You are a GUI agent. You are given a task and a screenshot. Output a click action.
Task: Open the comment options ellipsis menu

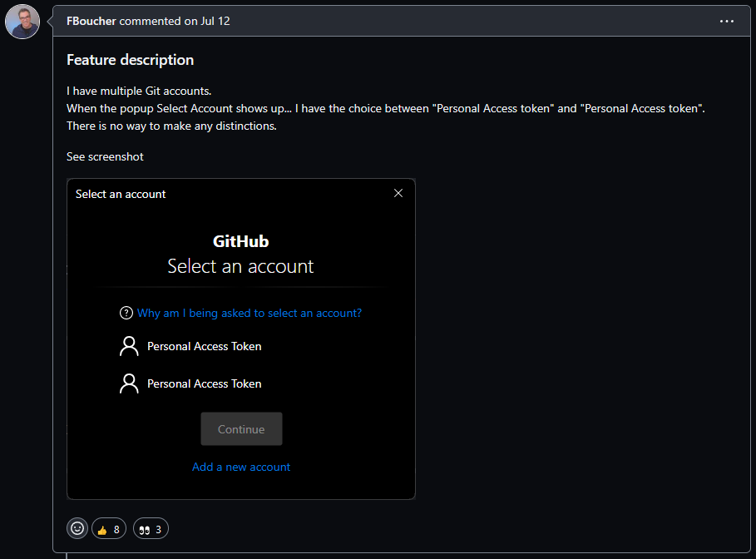[x=727, y=22]
